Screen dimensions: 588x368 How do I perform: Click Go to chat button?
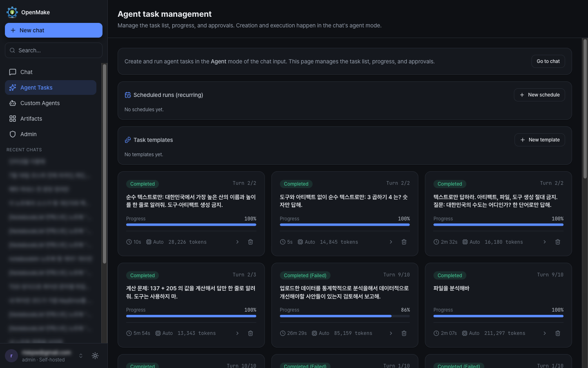point(548,61)
